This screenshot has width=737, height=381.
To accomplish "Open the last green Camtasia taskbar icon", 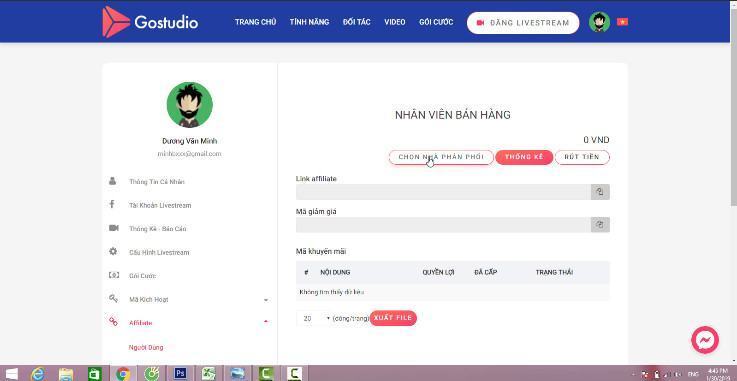I will [x=294, y=374].
